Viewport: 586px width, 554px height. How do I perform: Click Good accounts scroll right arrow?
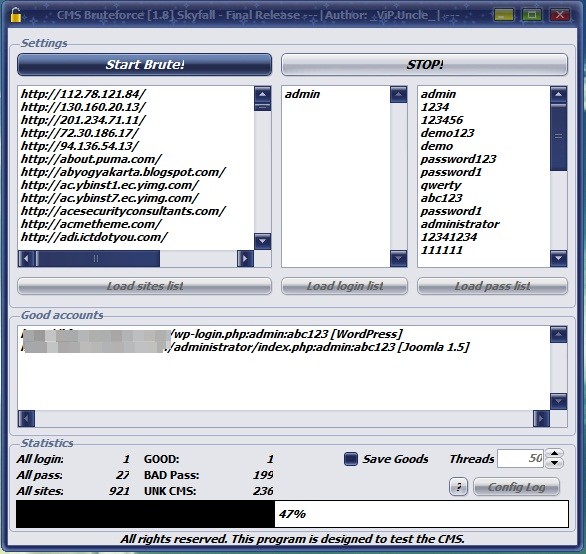541,419
